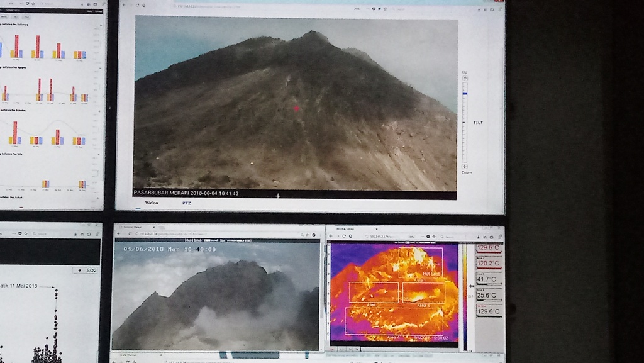Click the tilt position marker on the Tilt slider

465,94
